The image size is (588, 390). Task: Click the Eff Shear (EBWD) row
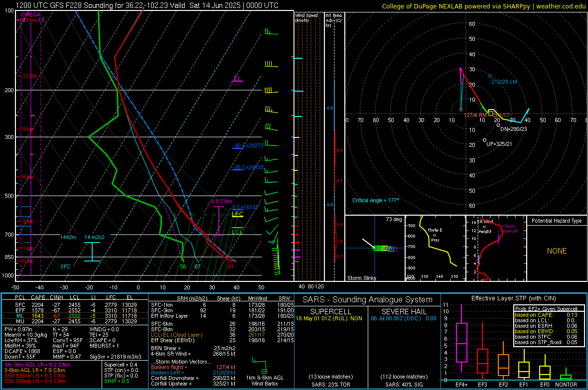(222, 340)
